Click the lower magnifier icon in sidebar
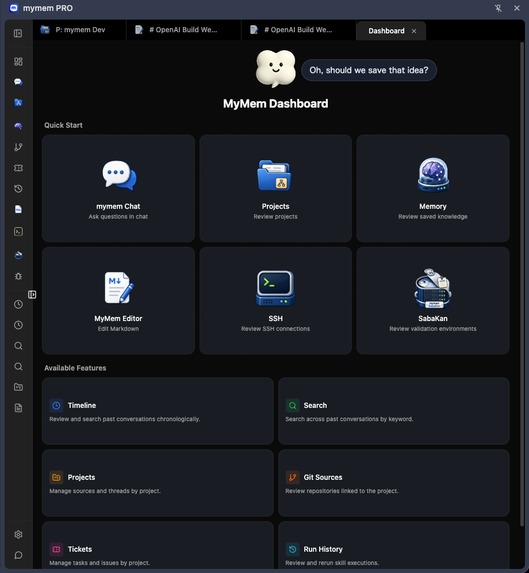529x573 pixels. click(18, 367)
